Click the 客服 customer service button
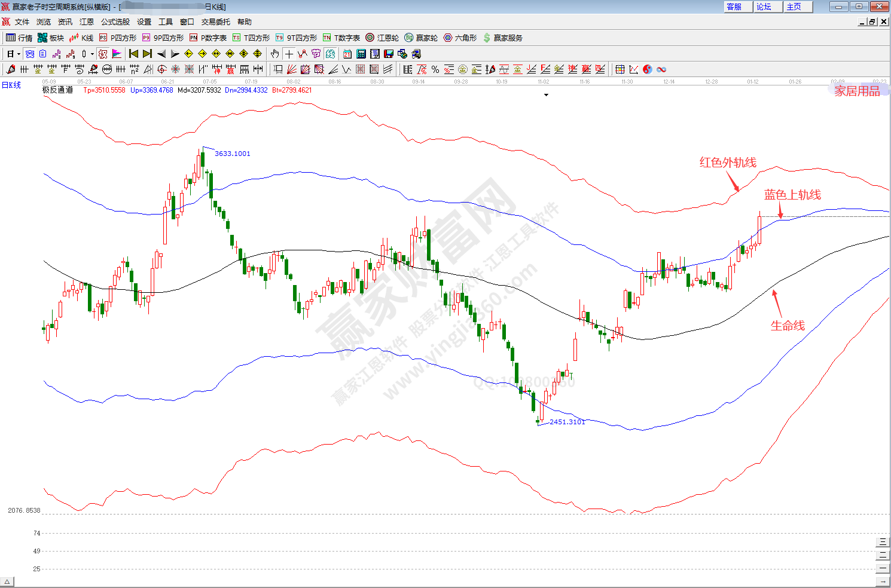Screen dimensions: 891x588 (734, 7)
